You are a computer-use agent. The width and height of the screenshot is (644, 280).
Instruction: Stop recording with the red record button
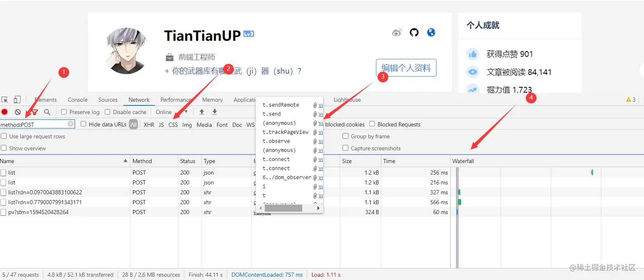click(x=5, y=112)
